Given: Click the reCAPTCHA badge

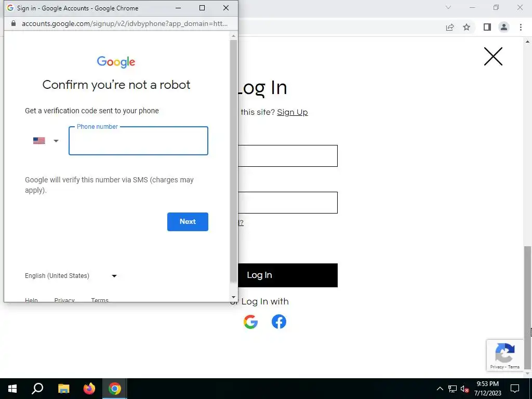Looking at the screenshot, I should pos(505,355).
